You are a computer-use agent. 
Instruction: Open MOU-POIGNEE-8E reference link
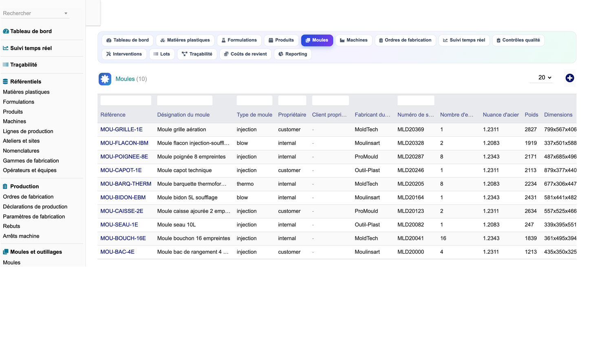pos(124,157)
